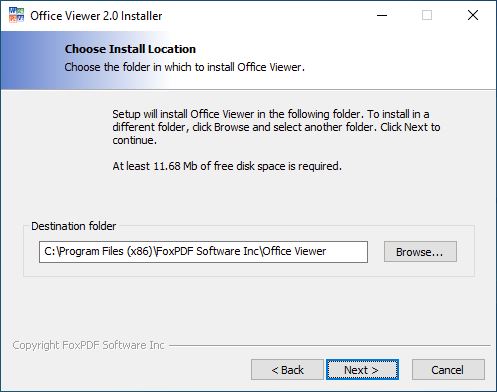Viewport: 497px width, 392px height.
Task: Close the Office Viewer 2.0 Installer window
Action: point(473,15)
